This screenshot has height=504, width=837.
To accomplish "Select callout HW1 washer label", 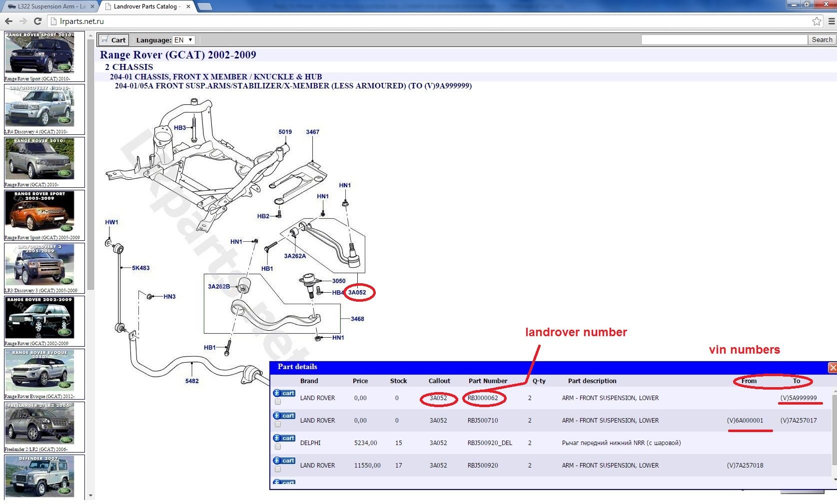I will tap(111, 222).
